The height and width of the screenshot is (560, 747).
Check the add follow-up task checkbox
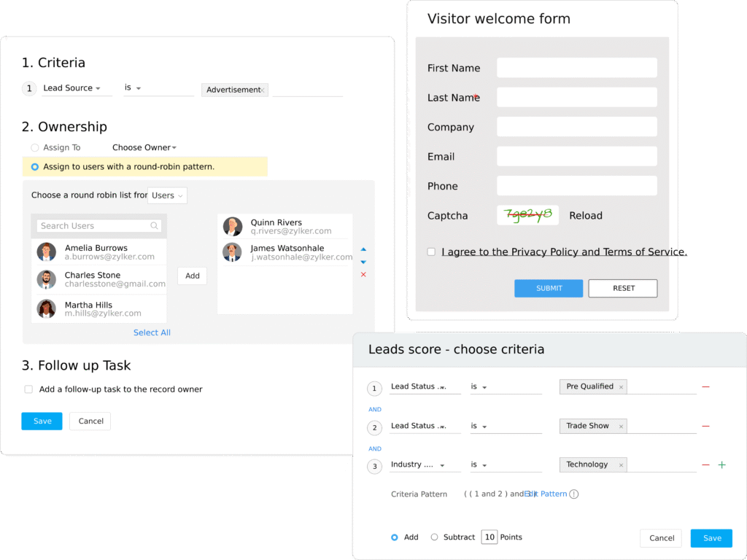tap(28, 389)
